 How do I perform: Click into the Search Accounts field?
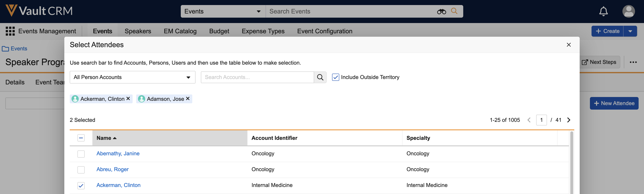pyautogui.click(x=257, y=77)
